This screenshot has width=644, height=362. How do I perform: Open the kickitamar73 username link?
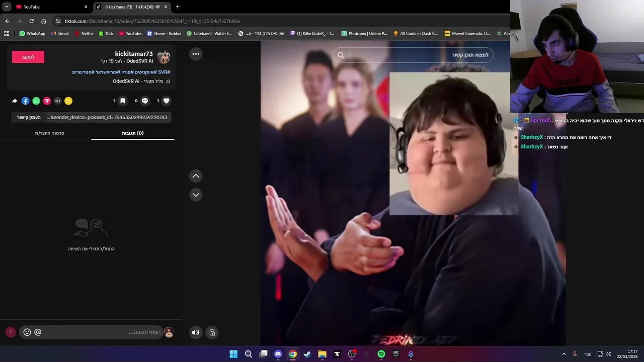coord(134,54)
